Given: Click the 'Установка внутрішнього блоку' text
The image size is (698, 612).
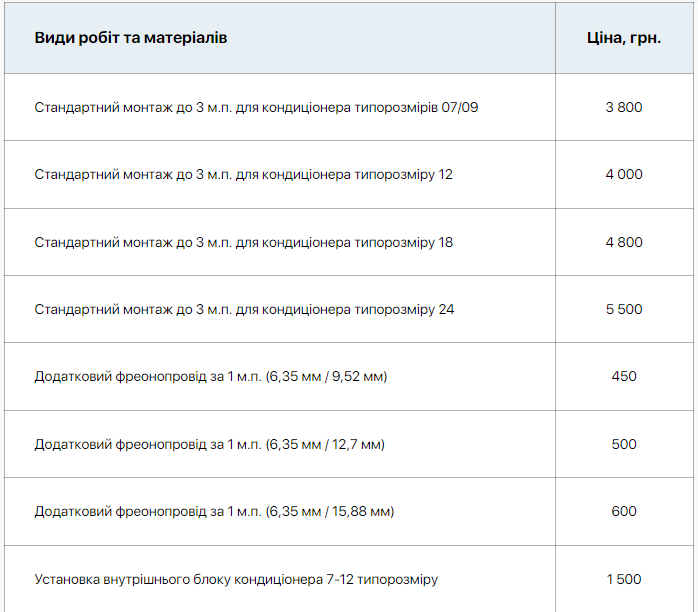Looking at the screenshot, I should click(130, 579).
